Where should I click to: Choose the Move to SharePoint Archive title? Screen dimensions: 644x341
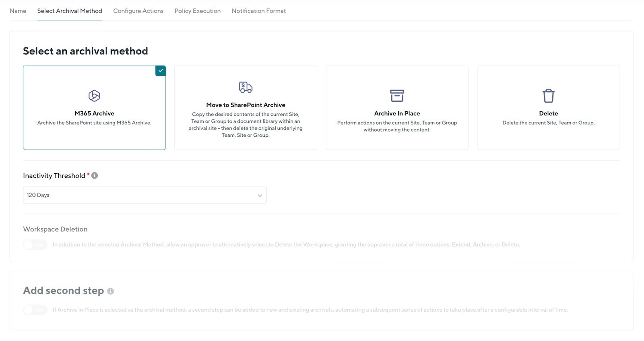[246, 105]
